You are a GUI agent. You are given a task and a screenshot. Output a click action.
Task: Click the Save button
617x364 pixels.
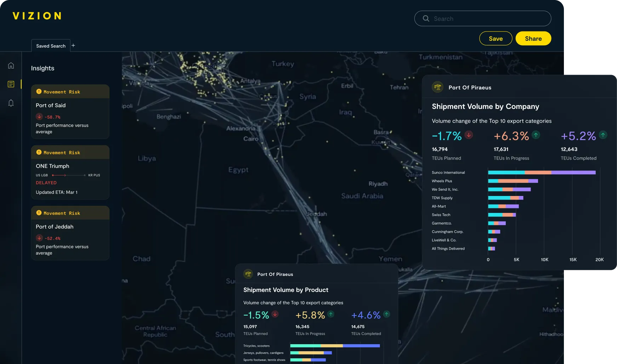tap(496, 38)
